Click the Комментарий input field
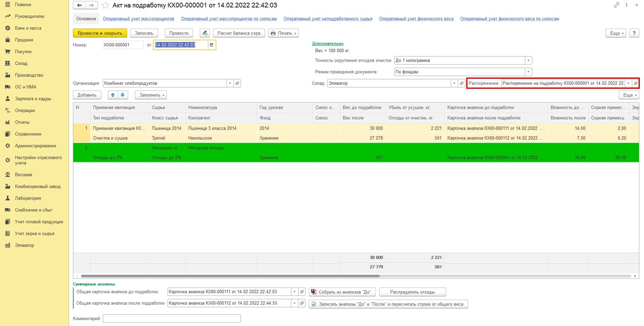The width and height of the screenshot is (644, 326). point(172,319)
